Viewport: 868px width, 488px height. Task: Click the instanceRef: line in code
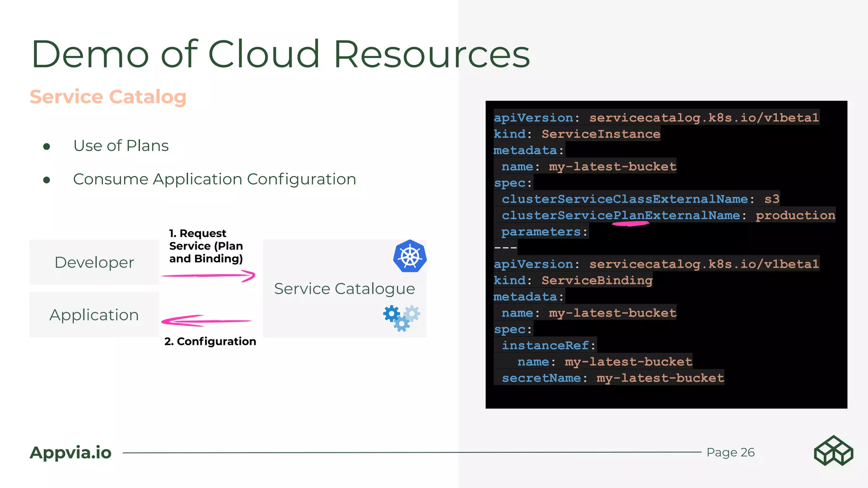point(549,346)
